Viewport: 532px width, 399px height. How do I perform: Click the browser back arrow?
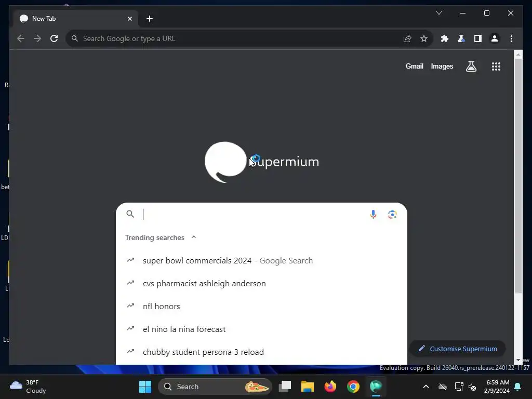point(21,38)
